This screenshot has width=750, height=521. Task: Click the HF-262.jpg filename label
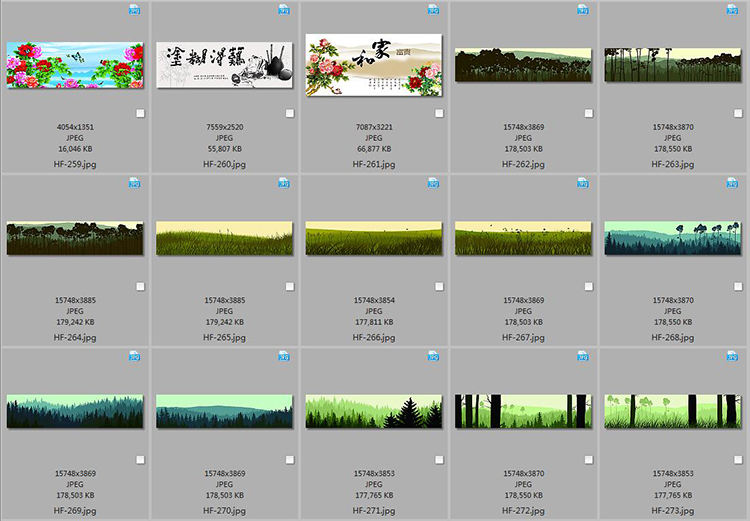click(523, 163)
